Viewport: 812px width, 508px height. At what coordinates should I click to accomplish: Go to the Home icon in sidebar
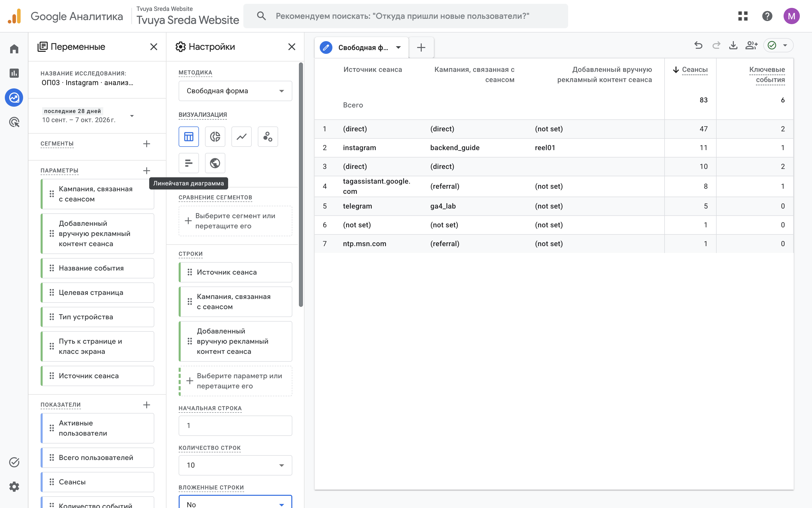pos(14,49)
